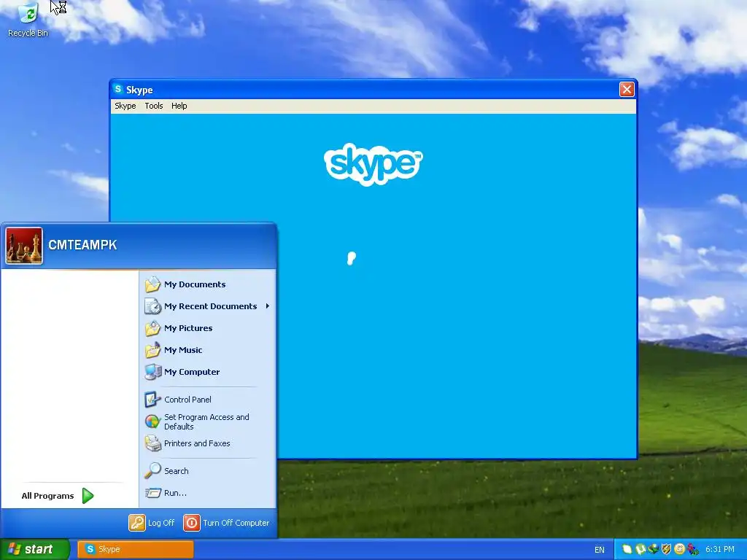Choose the Search label in Start menu

point(177,471)
